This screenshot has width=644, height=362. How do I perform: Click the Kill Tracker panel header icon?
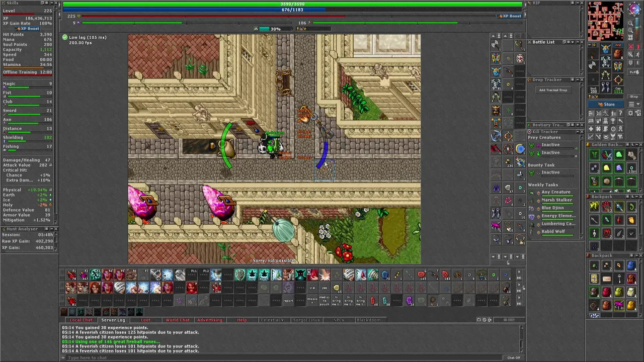coord(529,132)
